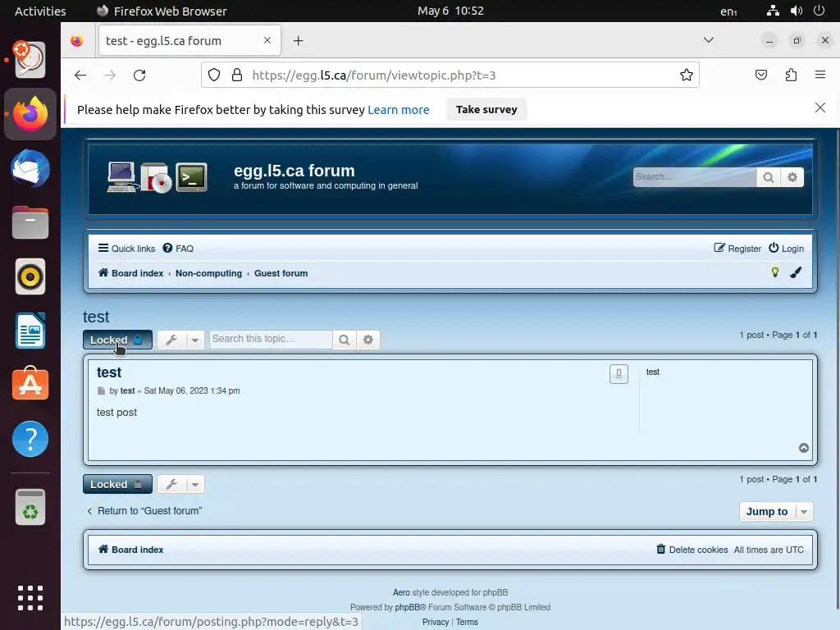Click the forum search magnifier icon in header
The height and width of the screenshot is (630, 840).
click(768, 177)
